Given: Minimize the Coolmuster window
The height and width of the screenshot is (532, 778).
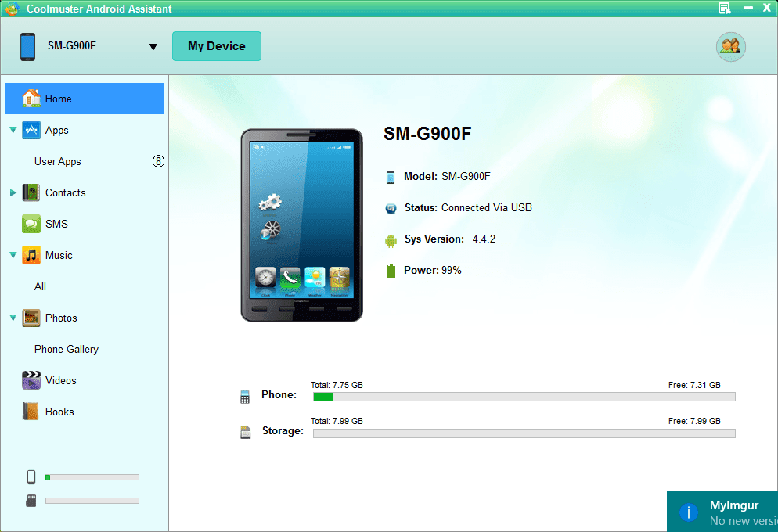Looking at the screenshot, I should (748, 8).
